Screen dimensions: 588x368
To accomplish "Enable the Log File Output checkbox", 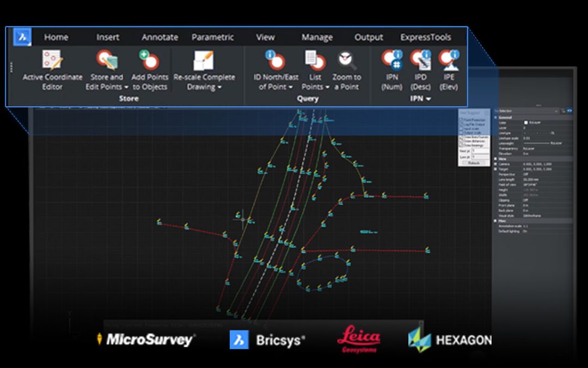I will (461, 124).
